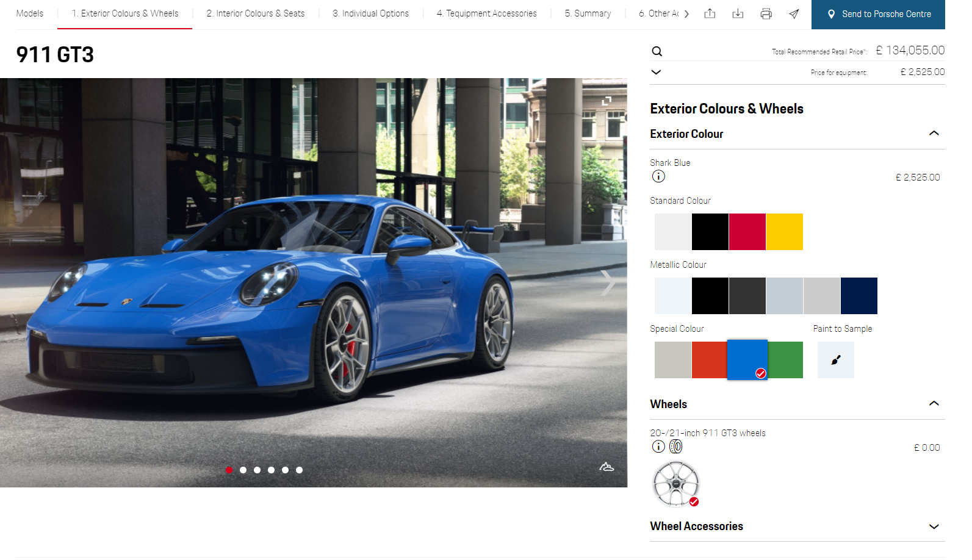The height and width of the screenshot is (560, 972).
Task: View the Summary tab
Action: [588, 13]
